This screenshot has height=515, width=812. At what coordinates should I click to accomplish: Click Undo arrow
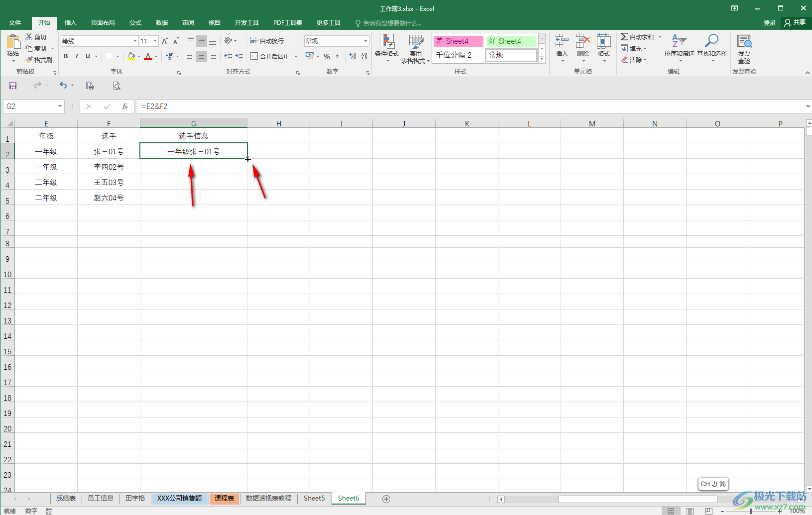point(63,86)
